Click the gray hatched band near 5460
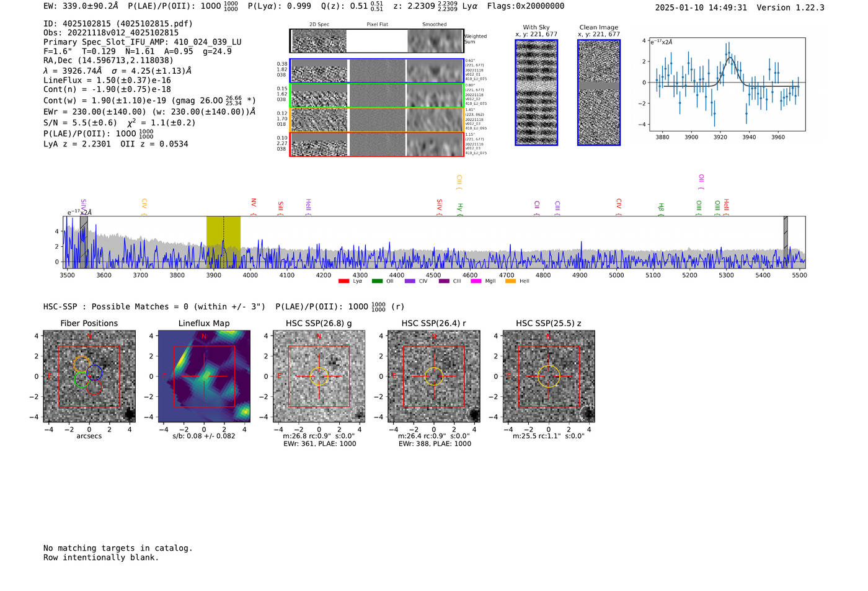Viewport: 868px width, 591px height. (x=786, y=242)
